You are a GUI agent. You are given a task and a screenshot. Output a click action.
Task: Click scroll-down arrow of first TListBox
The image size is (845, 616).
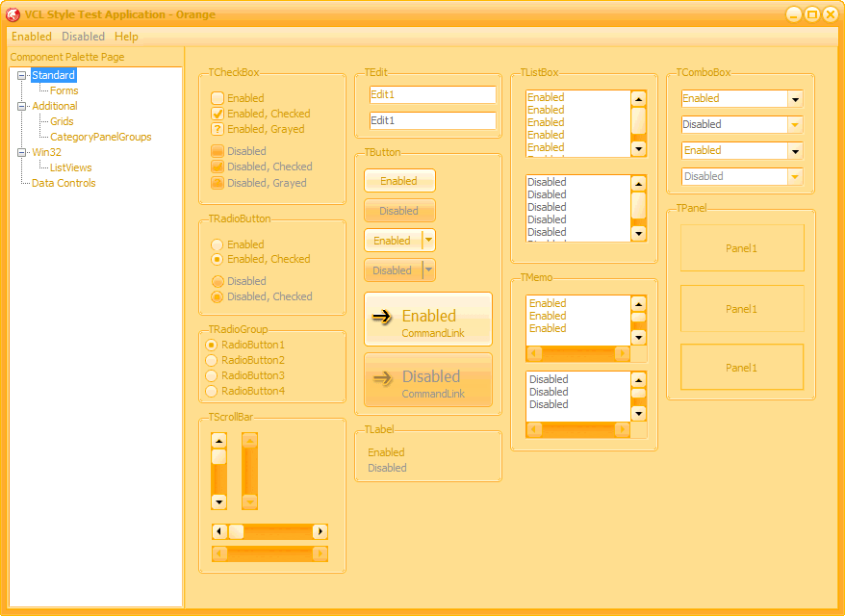click(638, 148)
